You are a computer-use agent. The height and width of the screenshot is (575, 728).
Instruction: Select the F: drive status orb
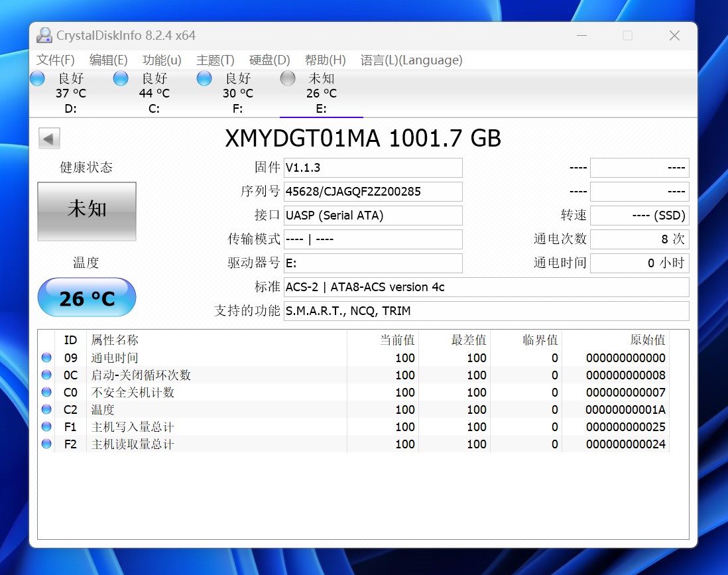coord(204,78)
